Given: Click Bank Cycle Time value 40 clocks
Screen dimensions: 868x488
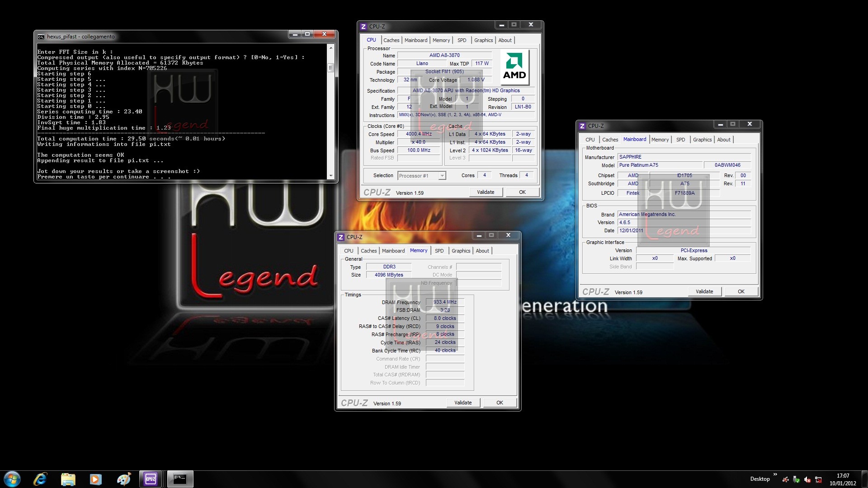Looking at the screenshot, I should (x=445, y=351).
